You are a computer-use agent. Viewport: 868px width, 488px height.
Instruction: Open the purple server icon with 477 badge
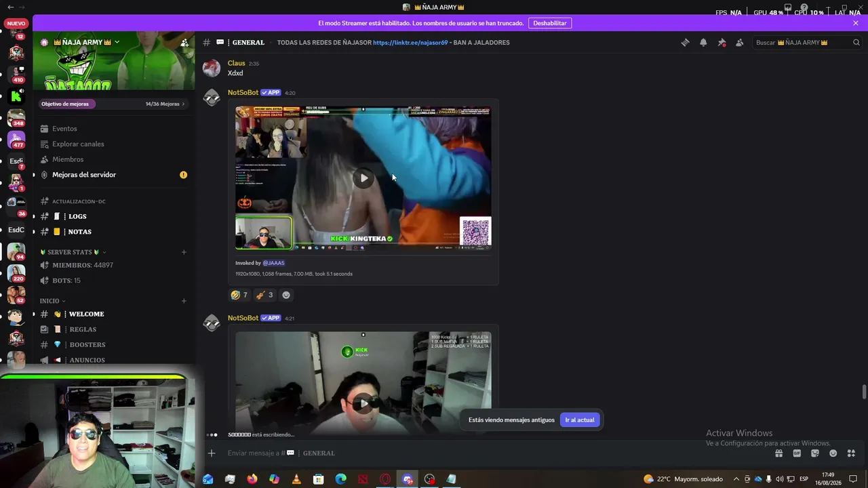pos(16,140)
